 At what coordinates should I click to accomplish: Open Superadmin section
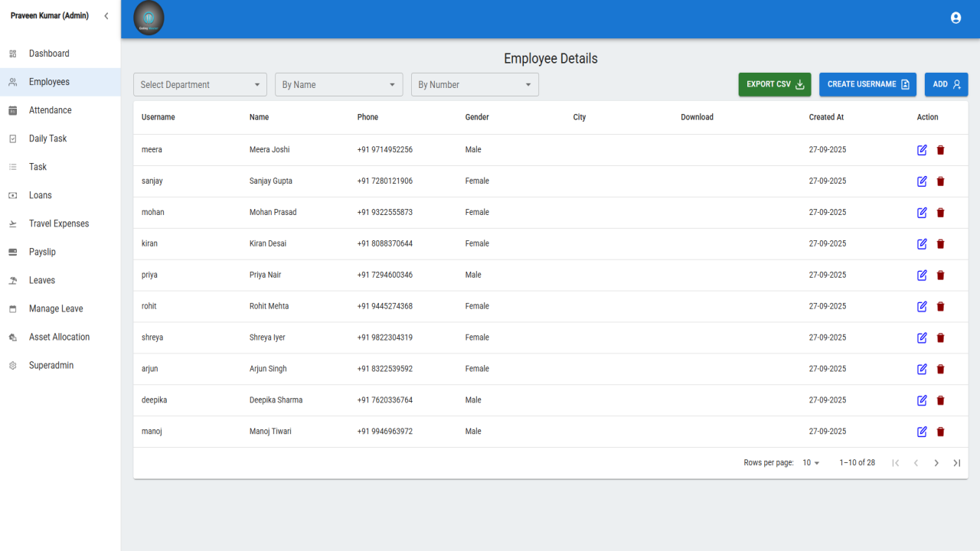[x=60, y=365]
